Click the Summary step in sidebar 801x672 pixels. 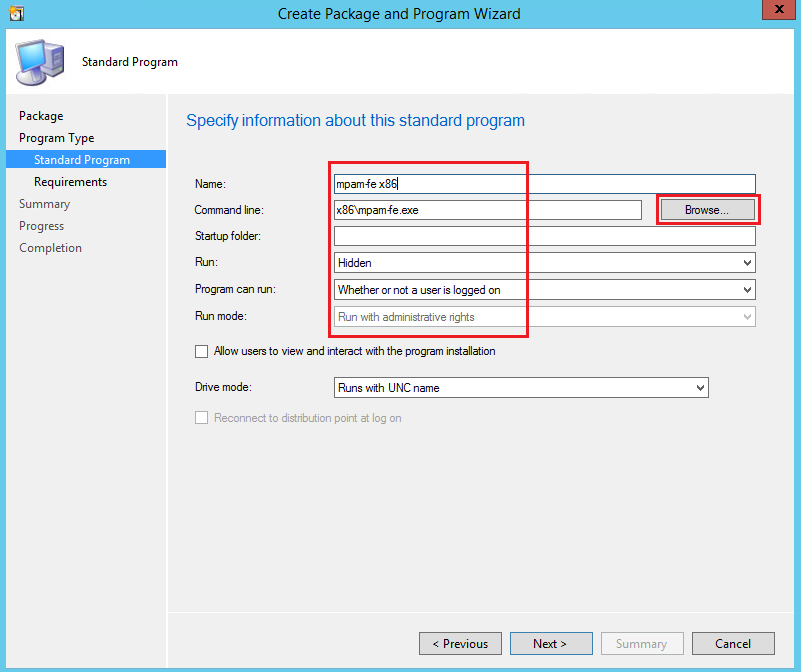(45, 204)
